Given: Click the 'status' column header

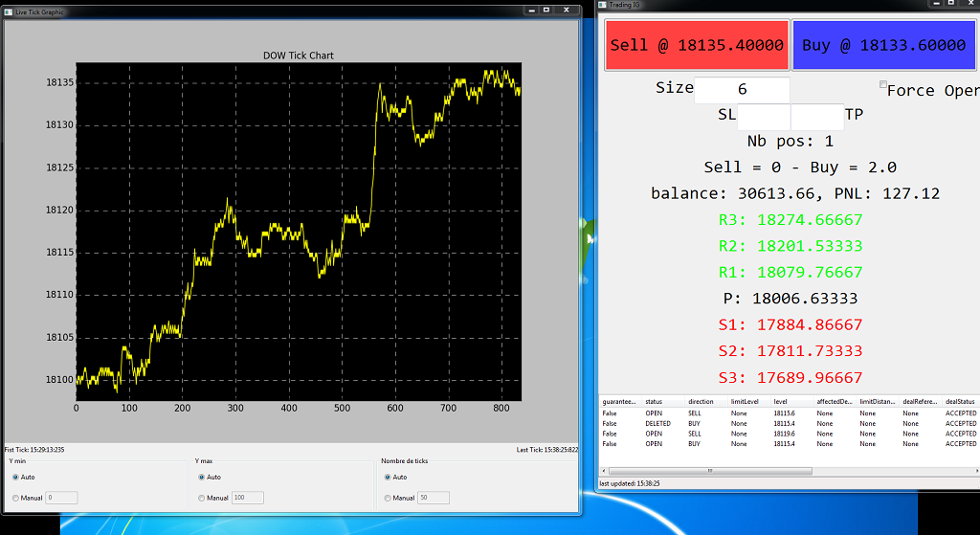Looking at the screenshot, I should click(x=654, y=402).
